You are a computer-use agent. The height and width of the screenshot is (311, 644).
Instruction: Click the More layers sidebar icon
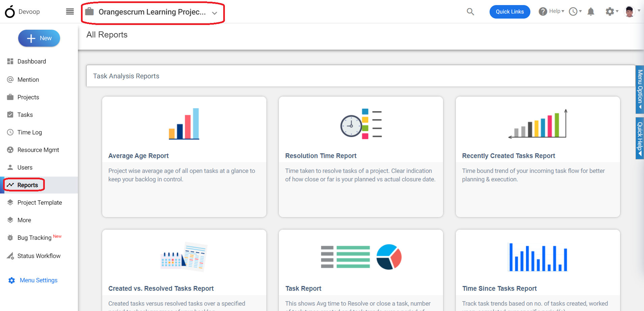tap(10, 220)
